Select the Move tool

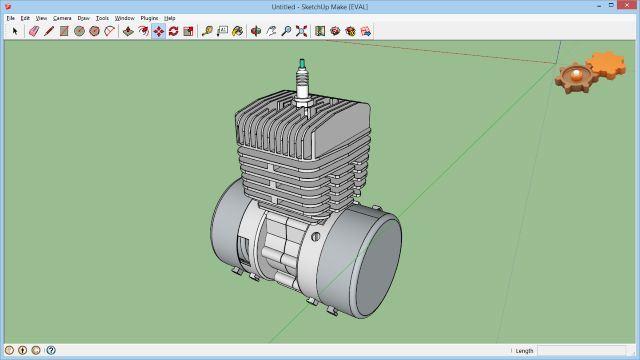coord(159,31)
